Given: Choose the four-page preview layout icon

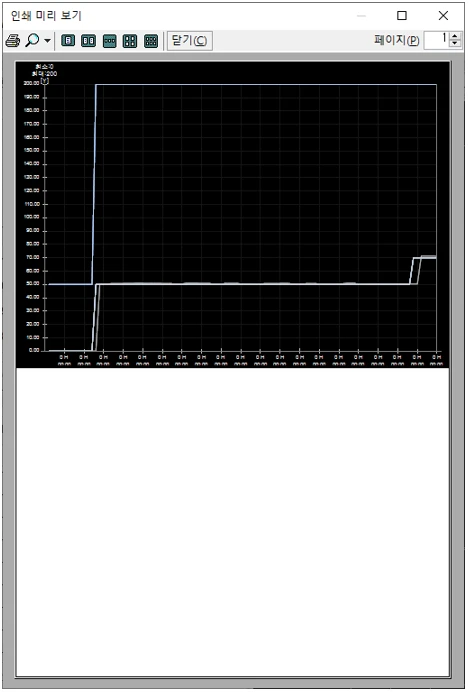Looking at the screenshot, I should pyautogui.click(x=130, y=41).
